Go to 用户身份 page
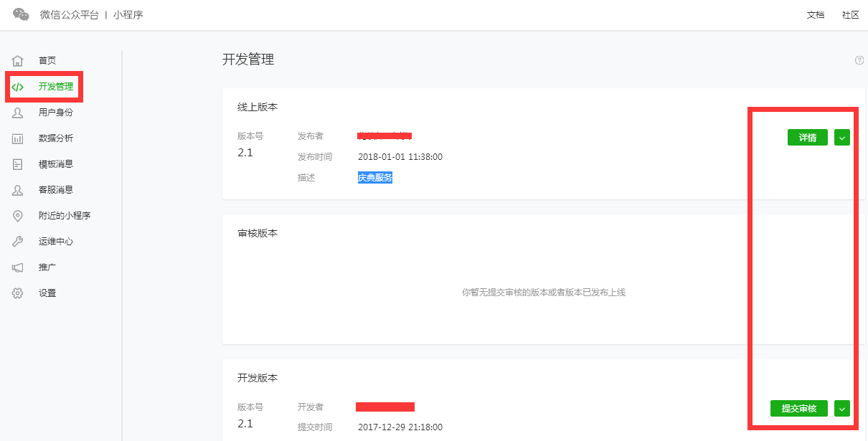Image resolution: width=868 pixels, height=441 pixels. [x=56, y=113]
